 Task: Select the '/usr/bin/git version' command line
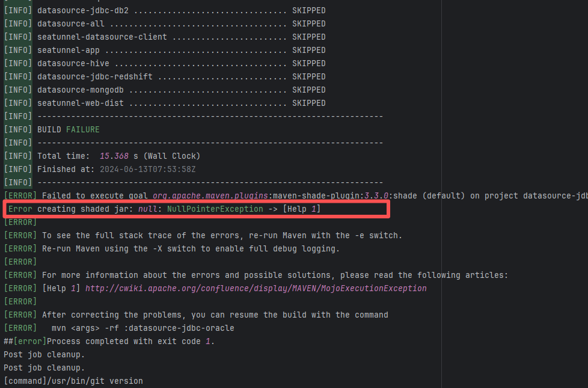click(x=73, y=381)
